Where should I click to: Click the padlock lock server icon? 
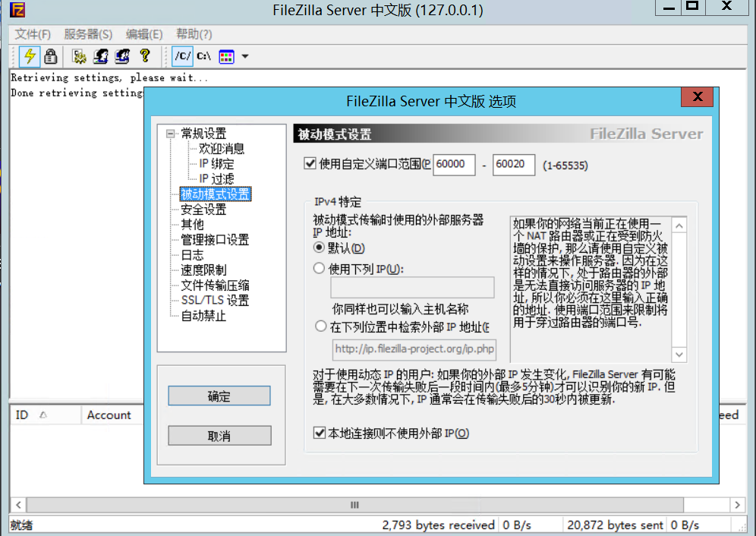point(51,56)
